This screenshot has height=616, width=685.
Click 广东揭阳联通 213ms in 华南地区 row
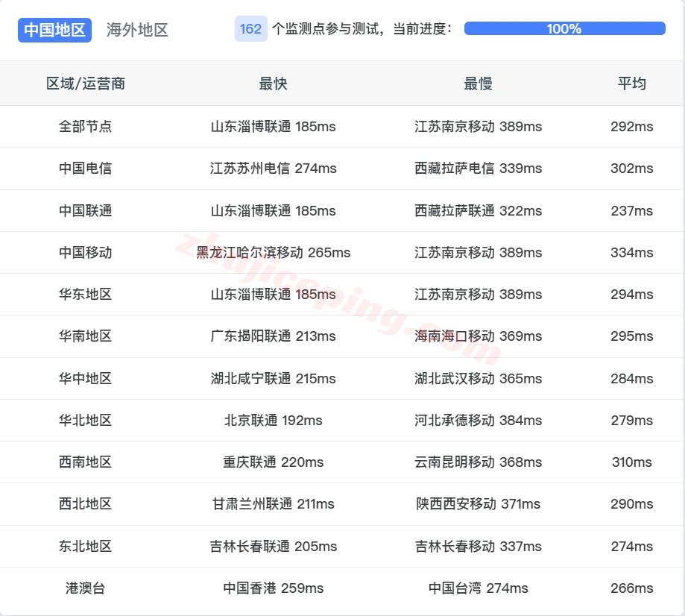274,336
